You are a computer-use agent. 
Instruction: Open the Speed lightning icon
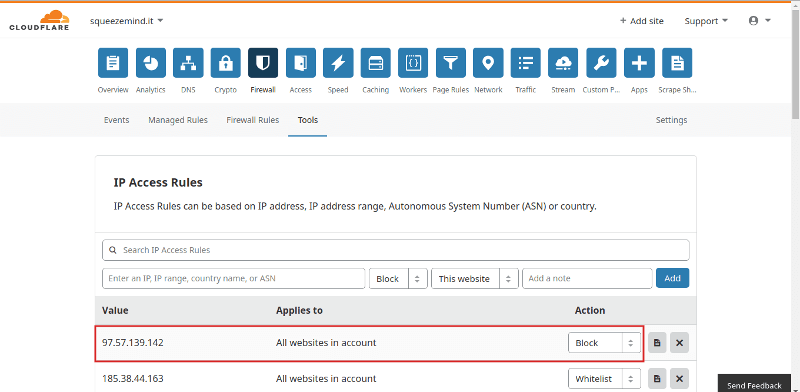(338, 63)
